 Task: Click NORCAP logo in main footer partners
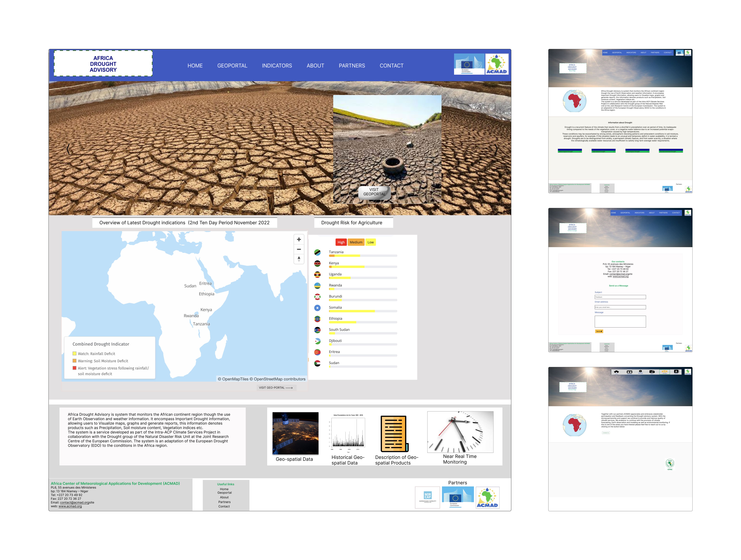pyautogui.click(x=427, y=497)
